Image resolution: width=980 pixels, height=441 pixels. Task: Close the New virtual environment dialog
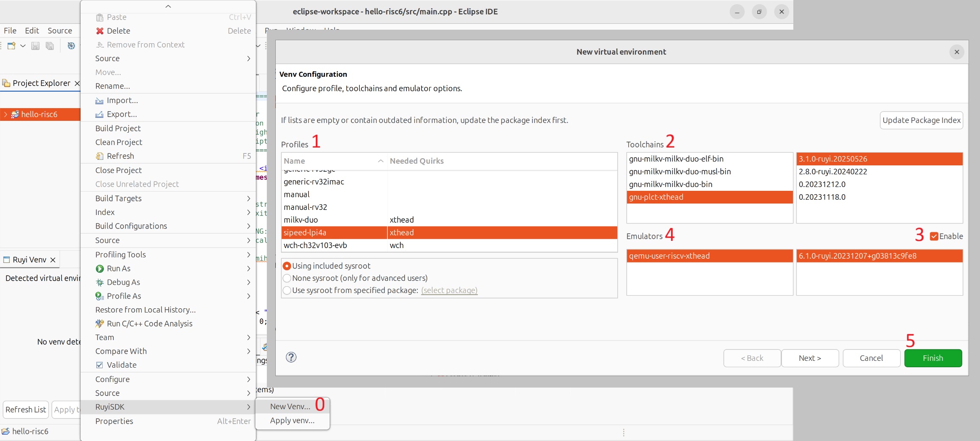pos(957,52)
